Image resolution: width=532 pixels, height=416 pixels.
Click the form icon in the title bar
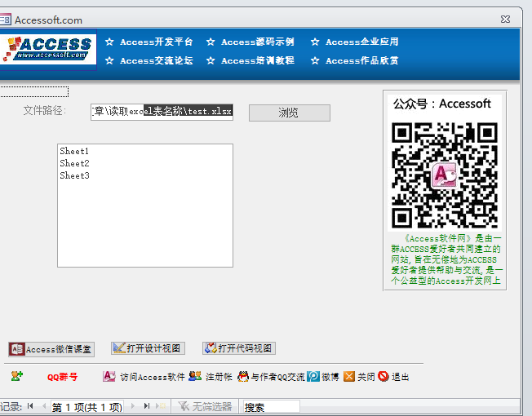click(x=5, y=20)
